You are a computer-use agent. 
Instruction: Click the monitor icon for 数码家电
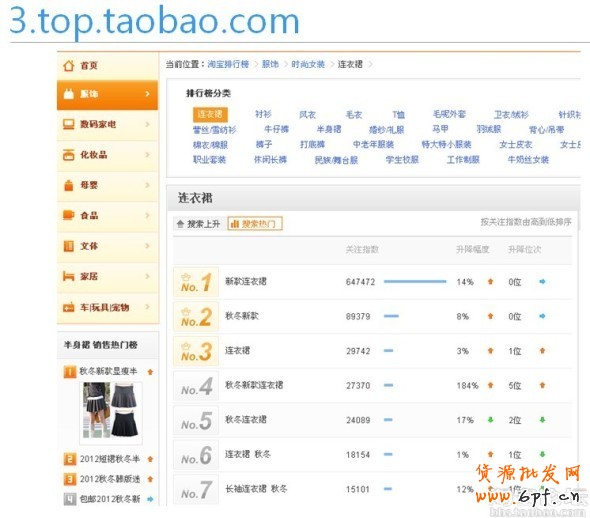[68, 124]
